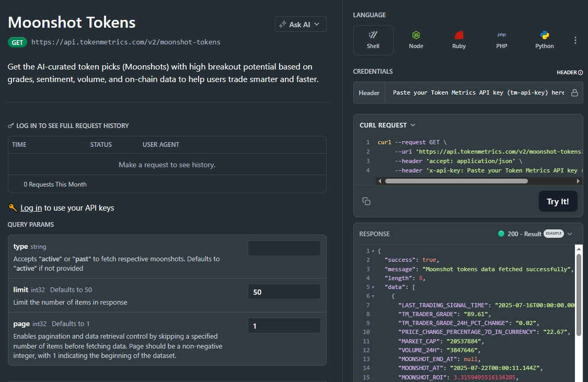The image size is (588, 382).
Task: Click the limit input field showing 50
Action: (284, 292)
